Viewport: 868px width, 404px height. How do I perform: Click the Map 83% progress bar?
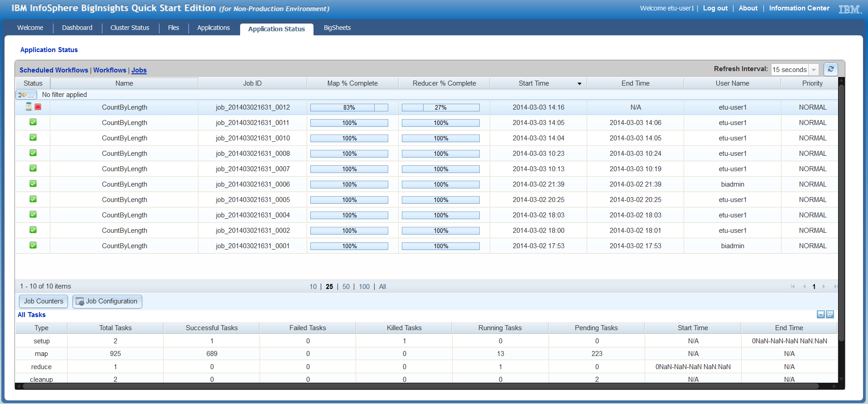point(349,107)
